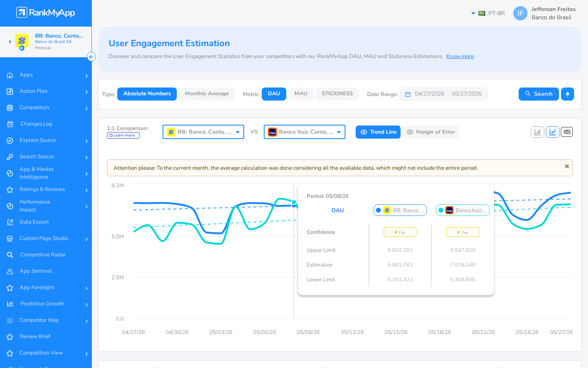Select the DAU metric
This screenshot has width=588, height=368.
[x=274, y=94]
